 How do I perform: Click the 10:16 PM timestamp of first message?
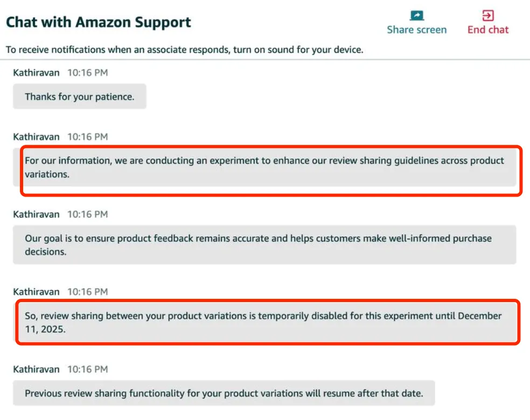click(x=87, y=72)
